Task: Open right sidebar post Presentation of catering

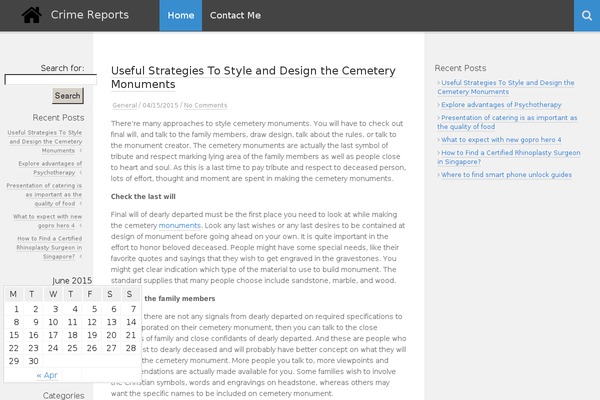Action: 507,122
